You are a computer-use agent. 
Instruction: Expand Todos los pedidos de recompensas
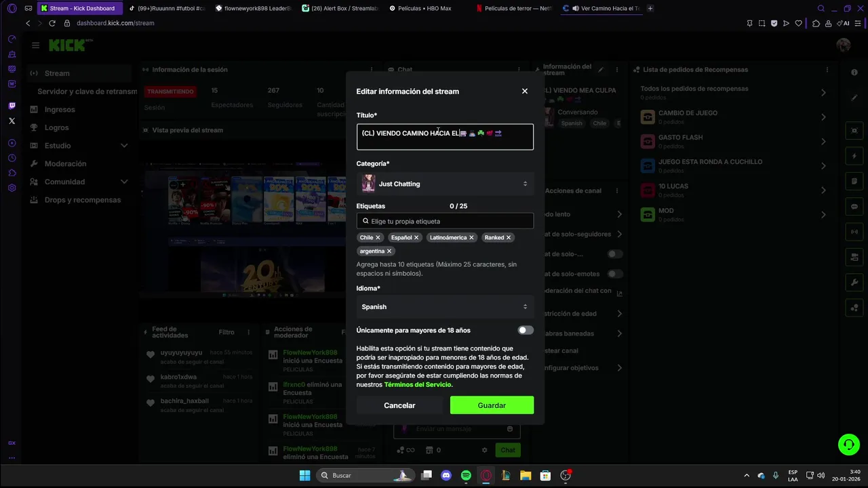[x=823, y=92]
